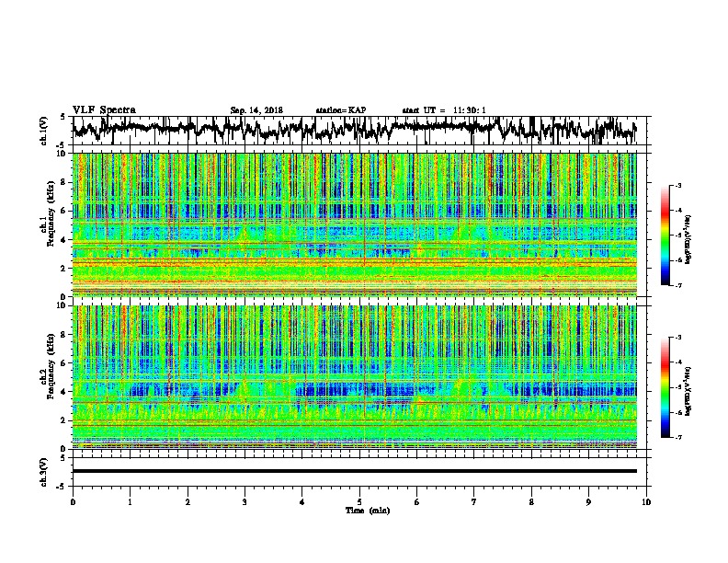728x563 pixels.
Task: Click the time axis tick label 8
Action: pos(531,502)
